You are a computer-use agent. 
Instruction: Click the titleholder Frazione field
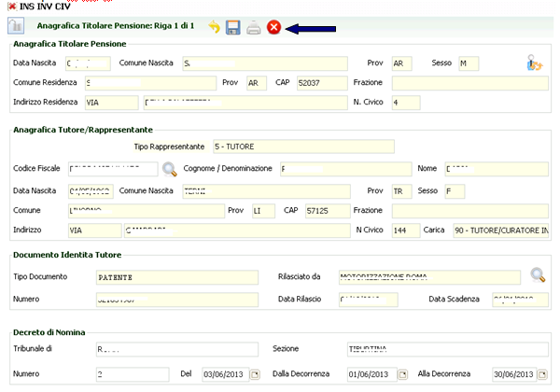470,83
